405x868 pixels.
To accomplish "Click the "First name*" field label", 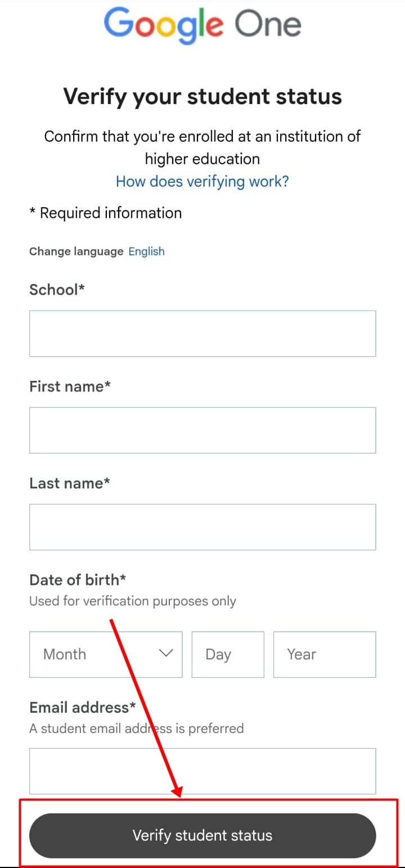I will [70, 386].
